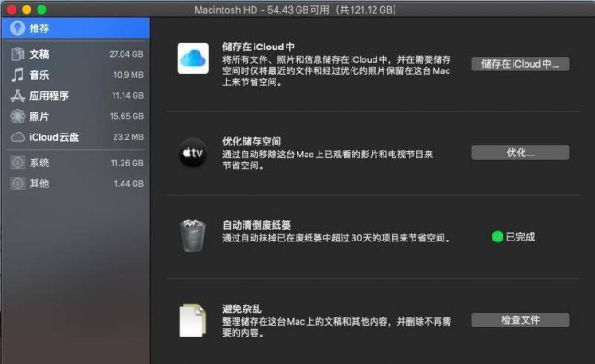
Task: Click the green 已完成 checkmark icon
Action: (x=497, y=237)
